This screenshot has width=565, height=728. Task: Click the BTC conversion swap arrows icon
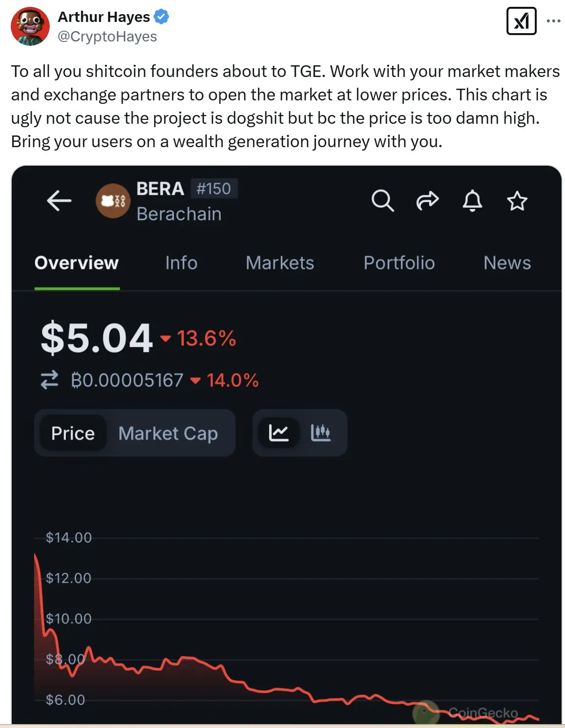[49, 380]
